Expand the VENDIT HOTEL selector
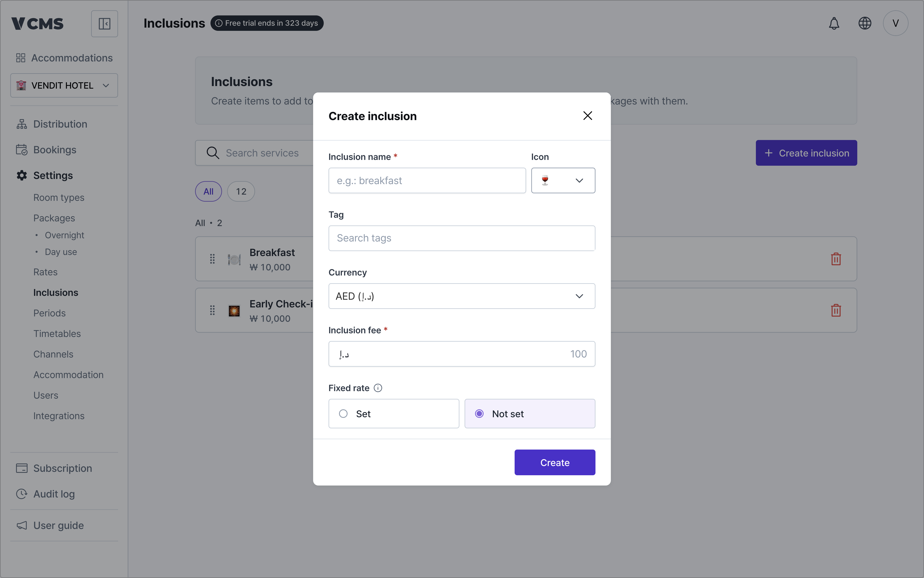924x578 pixels. coord(64,85)
